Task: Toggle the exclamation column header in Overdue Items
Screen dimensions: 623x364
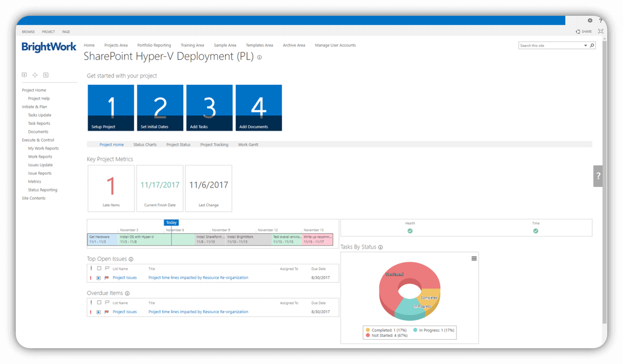Action: tap(90, 303)
